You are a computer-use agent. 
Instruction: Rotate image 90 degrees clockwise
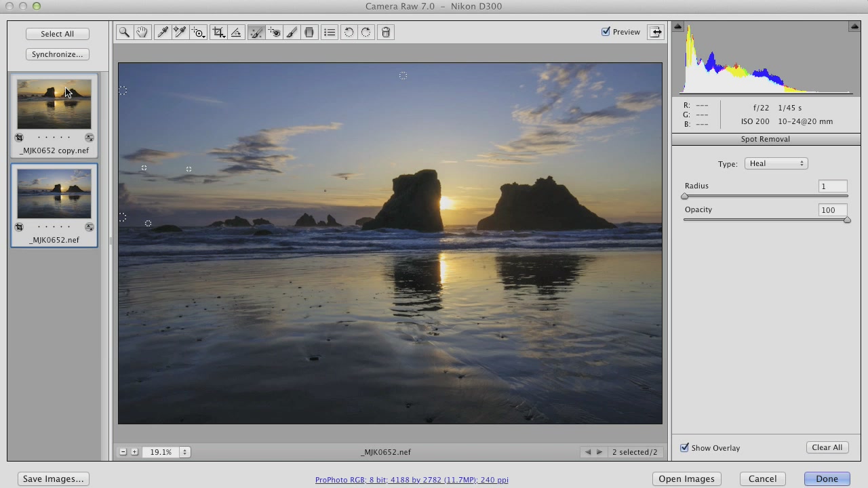(366, 32)
